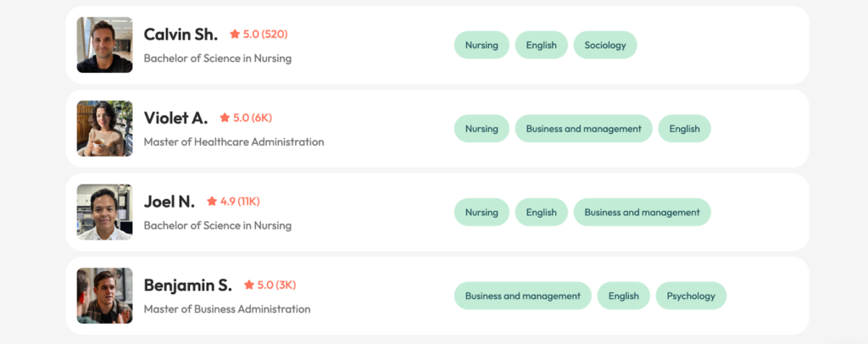The height and width of the screenshot is (344, 868).
Task: Open the Calvin Sh. name link
Action: point(181,35)
